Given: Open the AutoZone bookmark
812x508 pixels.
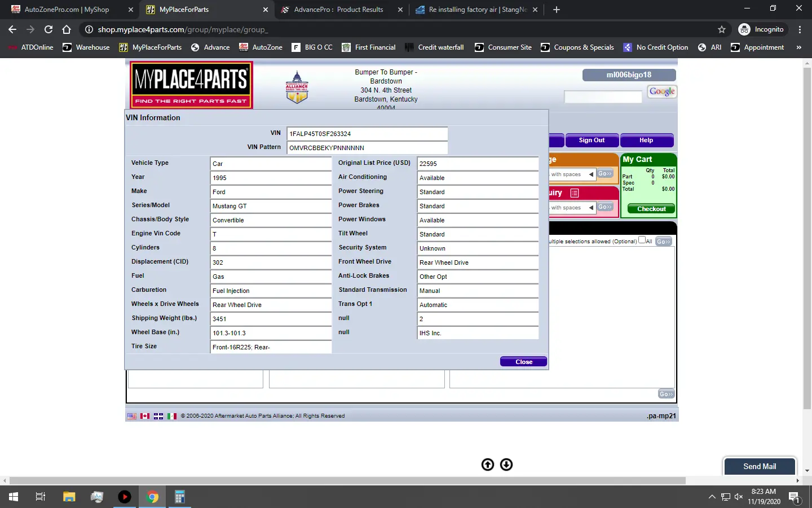Looking at the screenshot, I should point(261,47).
